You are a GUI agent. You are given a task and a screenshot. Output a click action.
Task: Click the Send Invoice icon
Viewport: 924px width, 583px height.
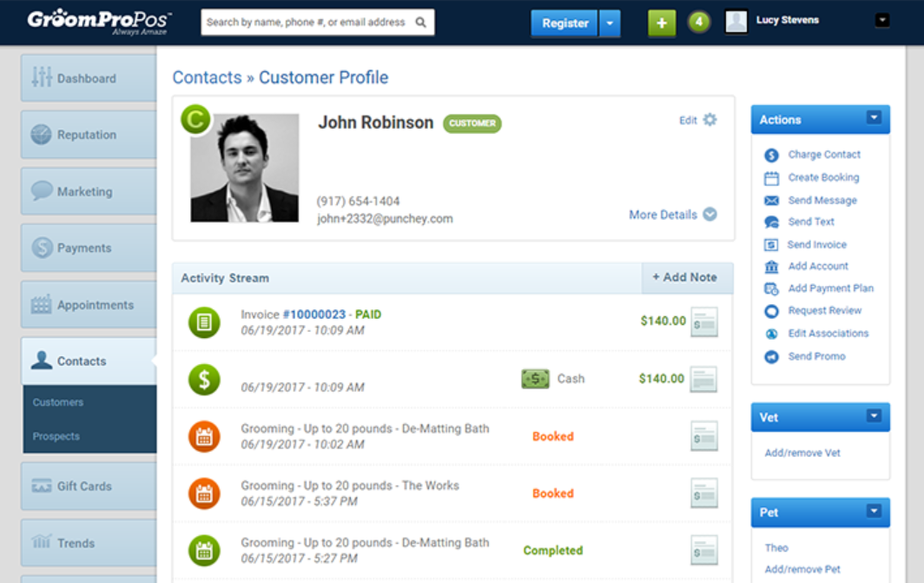(x=771, y=245)
